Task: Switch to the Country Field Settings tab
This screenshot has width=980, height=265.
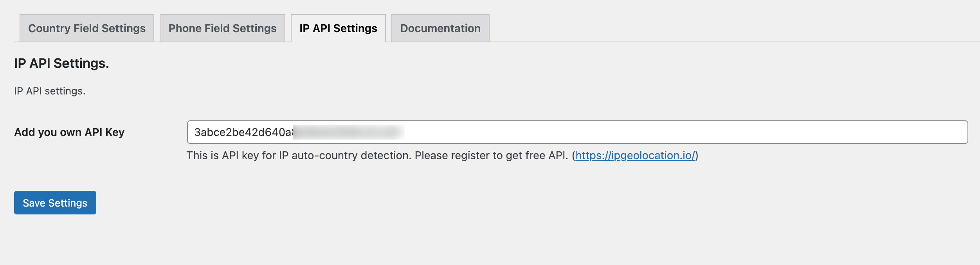Action: (x=87, y=28)
